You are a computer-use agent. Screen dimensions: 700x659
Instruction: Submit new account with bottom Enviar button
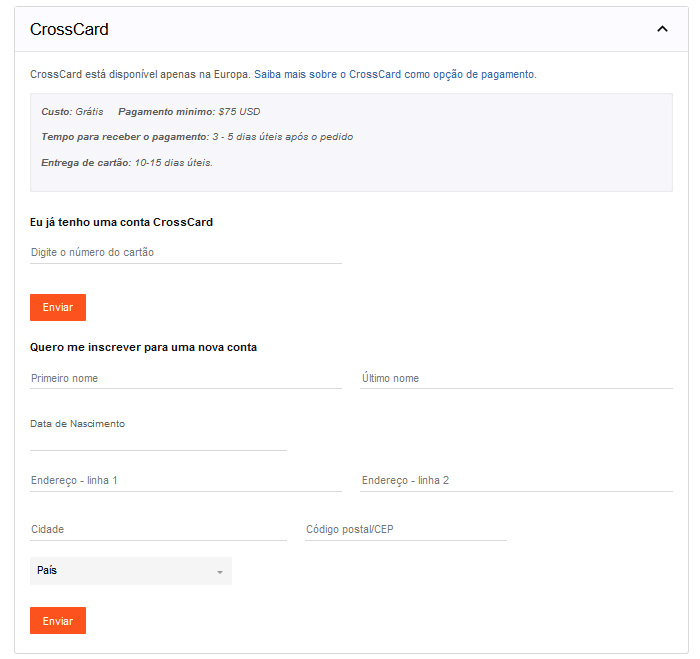[x=58, y=621]
